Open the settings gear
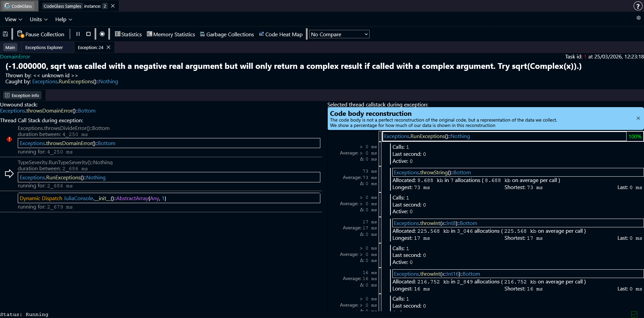Image resolution: width=644 pixels, height=318 pixels. 638,18
